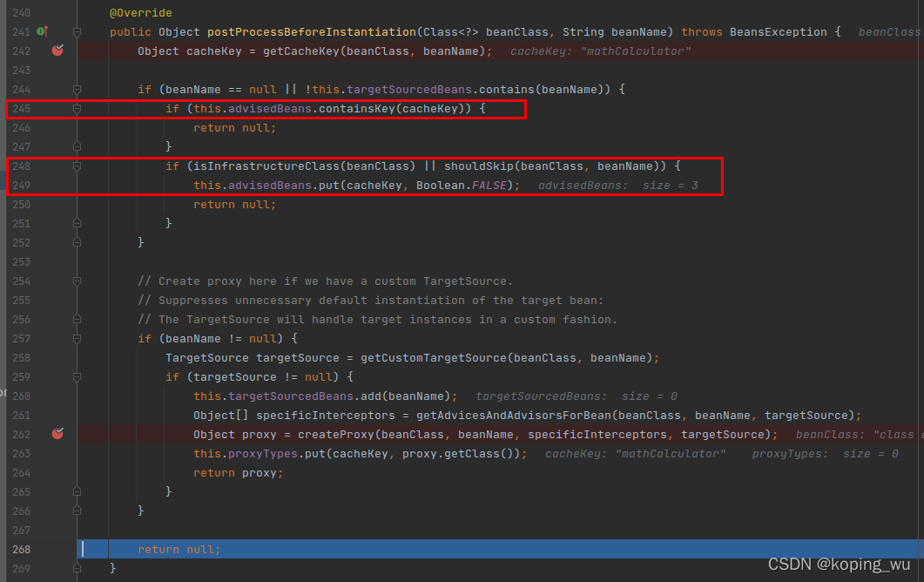Click the 'Suppresses unnecessary default instantiation' comment
Viewport: 924px width, 582px height.
tap(371, 300)
